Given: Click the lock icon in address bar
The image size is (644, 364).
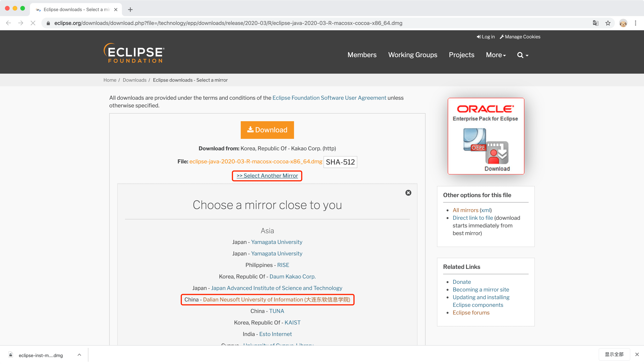Looking at the screenshot, I should [48, 23].
